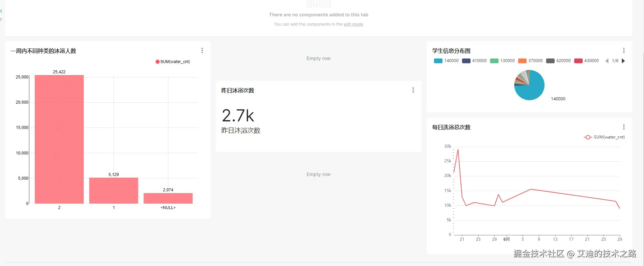
Task: Click the 一周内不同种类的沐浴人数 chart title
Action: pos(43,51)
